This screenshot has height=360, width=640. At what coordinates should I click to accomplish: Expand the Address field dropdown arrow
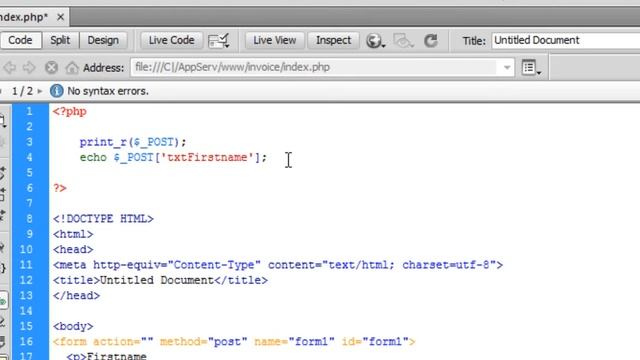[507, 67]
